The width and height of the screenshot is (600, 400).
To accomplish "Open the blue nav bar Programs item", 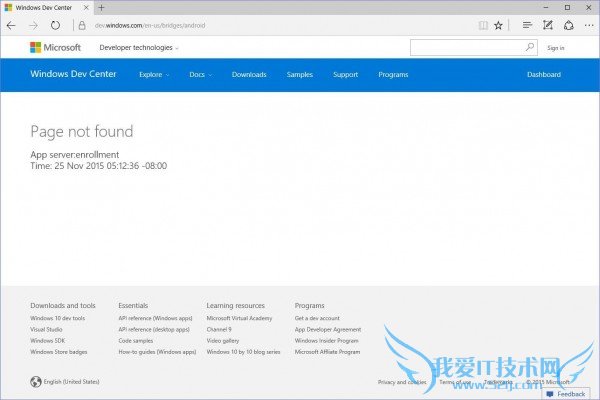I will 393,75.
